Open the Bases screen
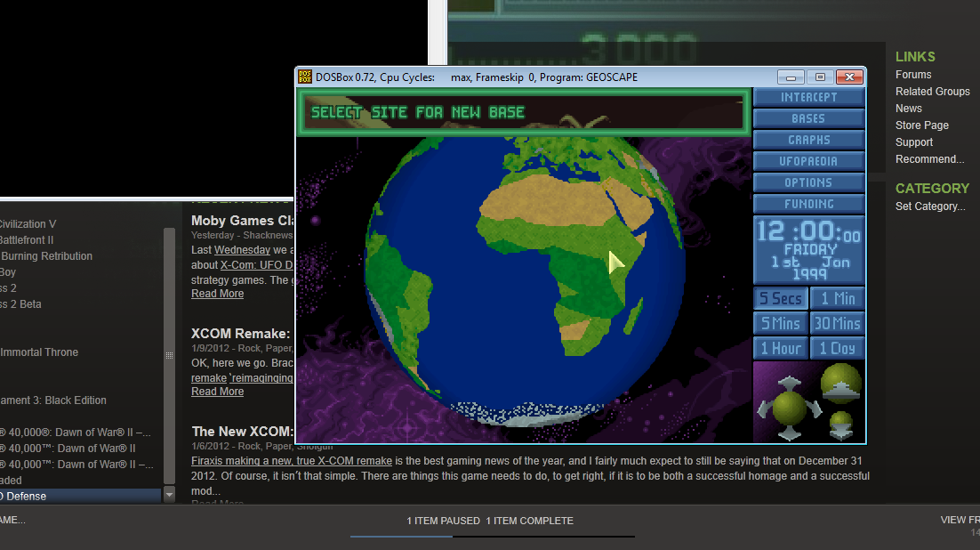The image size is (980, 550). [x=808, y=119]
